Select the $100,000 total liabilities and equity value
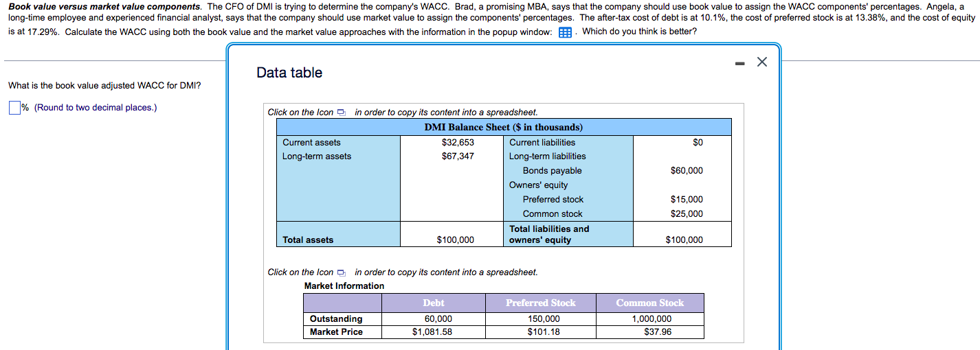980x350 pixels. pyautogui.click(x=684, y=240)
